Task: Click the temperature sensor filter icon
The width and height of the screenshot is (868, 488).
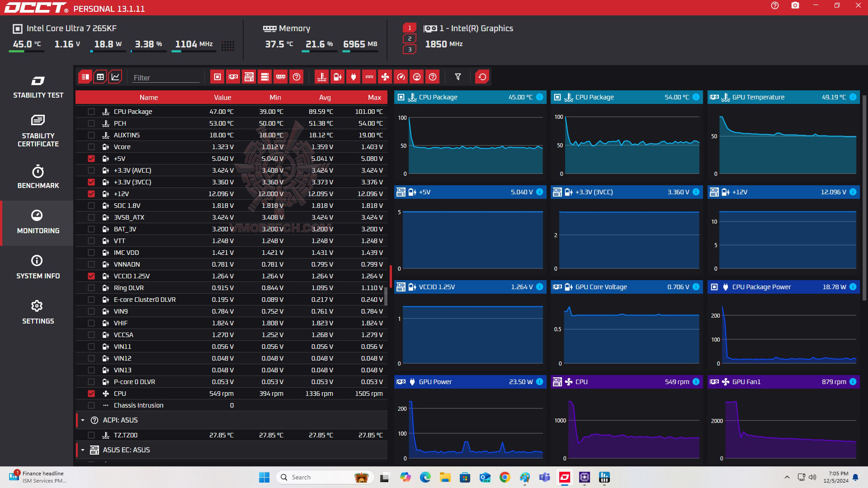Action: tap(322, 77)
